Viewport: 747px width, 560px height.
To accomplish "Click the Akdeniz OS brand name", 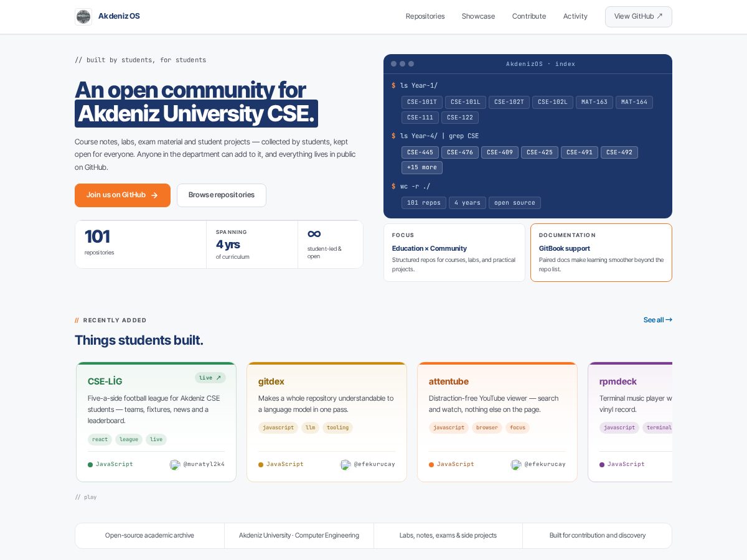I will pos(119,16).
